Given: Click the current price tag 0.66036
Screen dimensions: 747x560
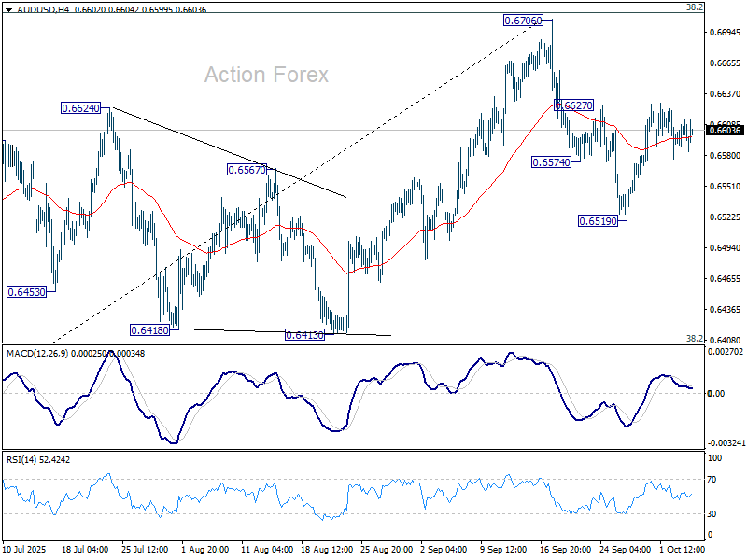Looking at the screenshot, I should tap(725, 130).
